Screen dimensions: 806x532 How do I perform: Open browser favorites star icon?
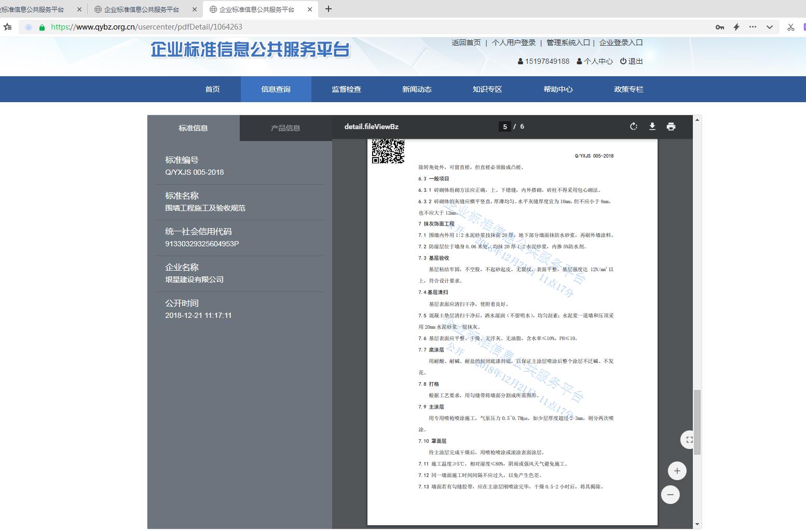(7, 27)
